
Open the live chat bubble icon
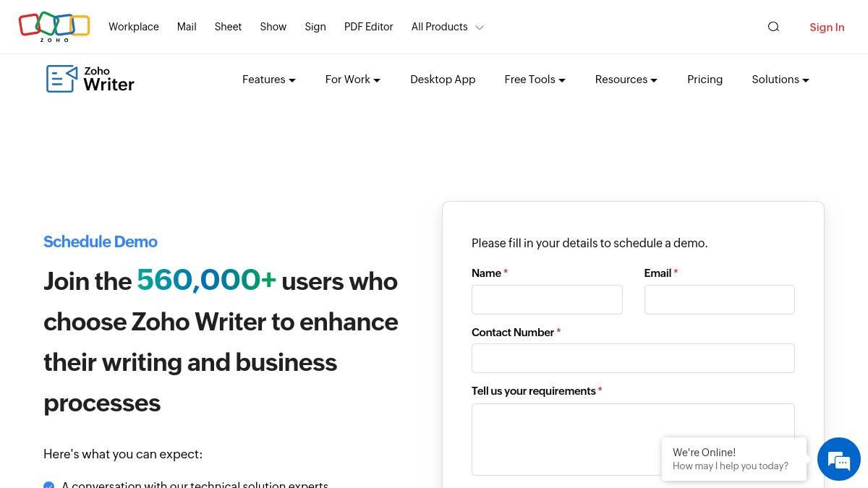tap(838, 459)
